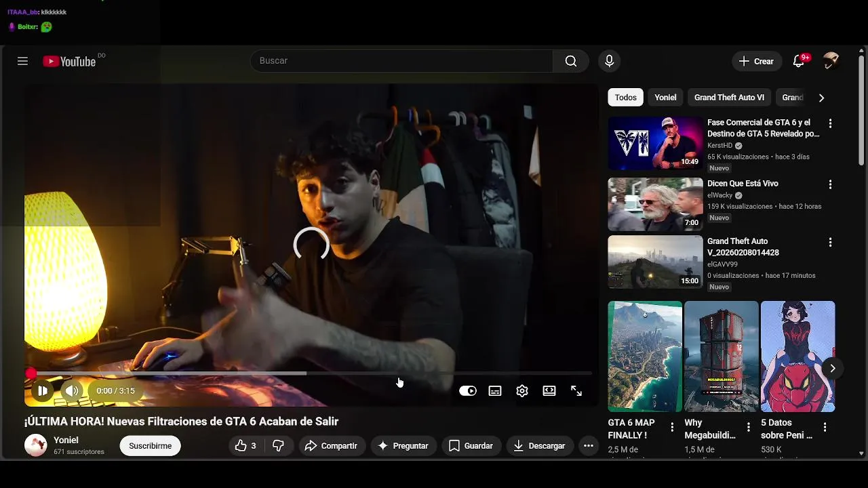Open the Grand Theft Auto V_20260208014428 title
The image size is (868, 488).
pos(743,247)
